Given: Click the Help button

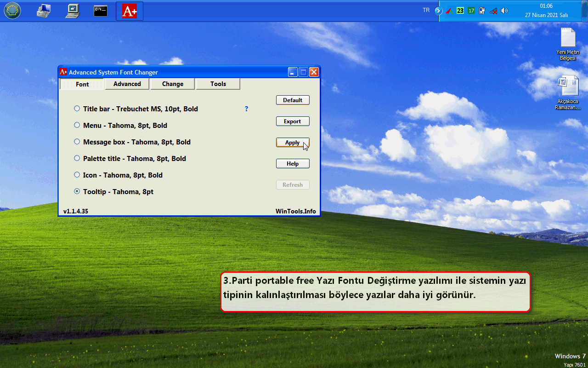Looking at the screenshot, I should (293, 164).
